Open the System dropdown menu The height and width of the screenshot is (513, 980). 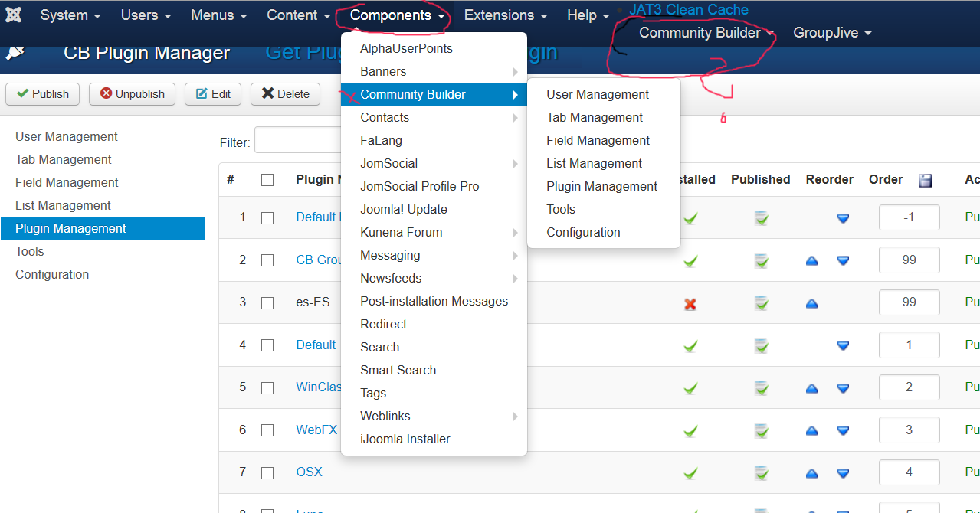[70, 15]
